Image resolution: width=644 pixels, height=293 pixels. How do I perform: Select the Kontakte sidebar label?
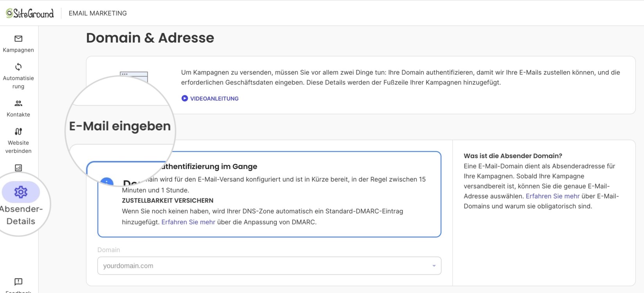(x=18, y=115)
